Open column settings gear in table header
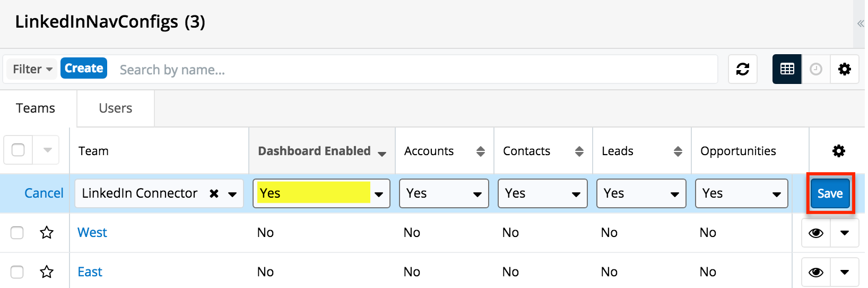Screen dimensions: 868x288 (x=838, y=151)
